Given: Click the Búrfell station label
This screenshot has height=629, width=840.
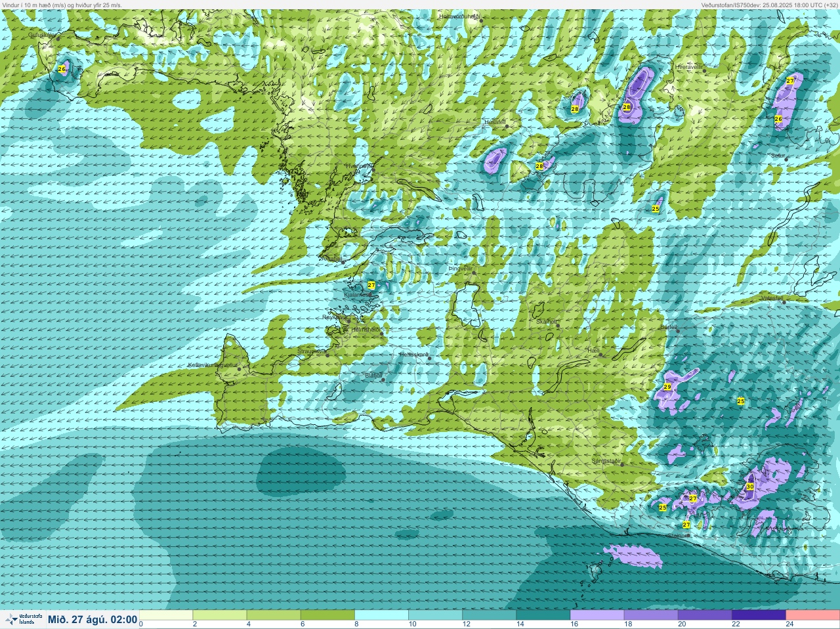Looking at the screenshot, I should [668, 327].
